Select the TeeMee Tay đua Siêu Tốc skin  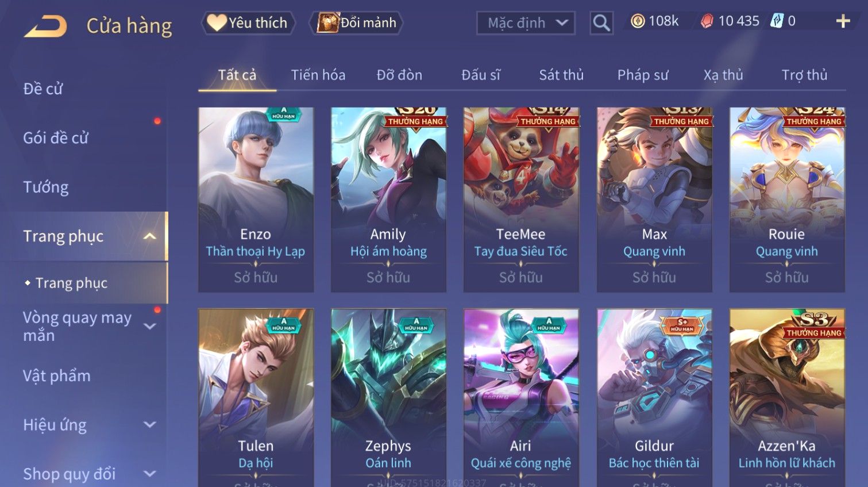521,200
